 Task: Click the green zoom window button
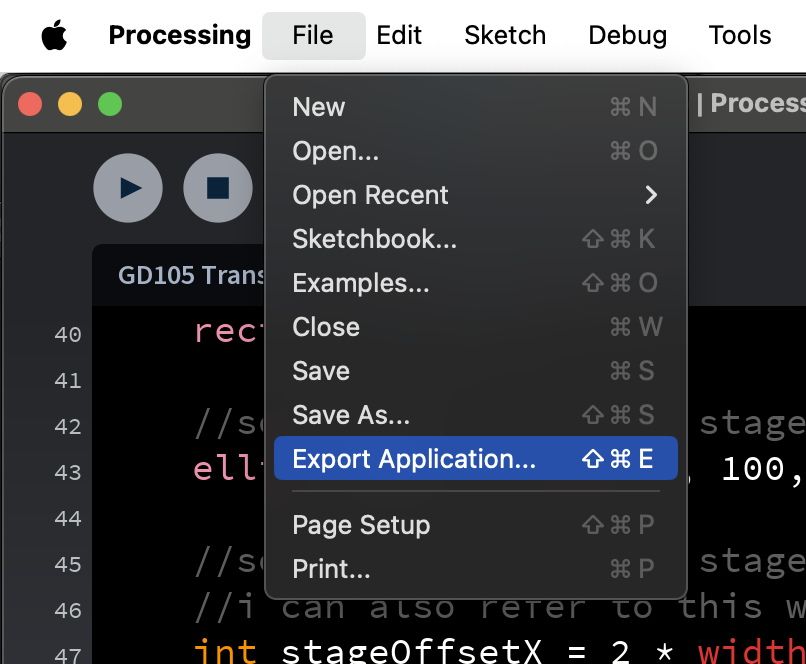[110, 104]
